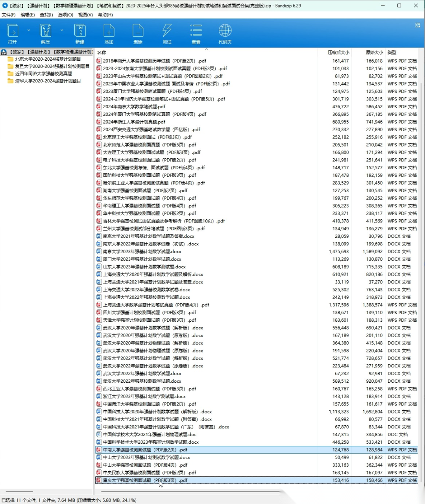Screen dimensions: 425x504
Task: Select the 北京大学2020-2024强基计划题目 folder in tree
Action: coord(48,59)
